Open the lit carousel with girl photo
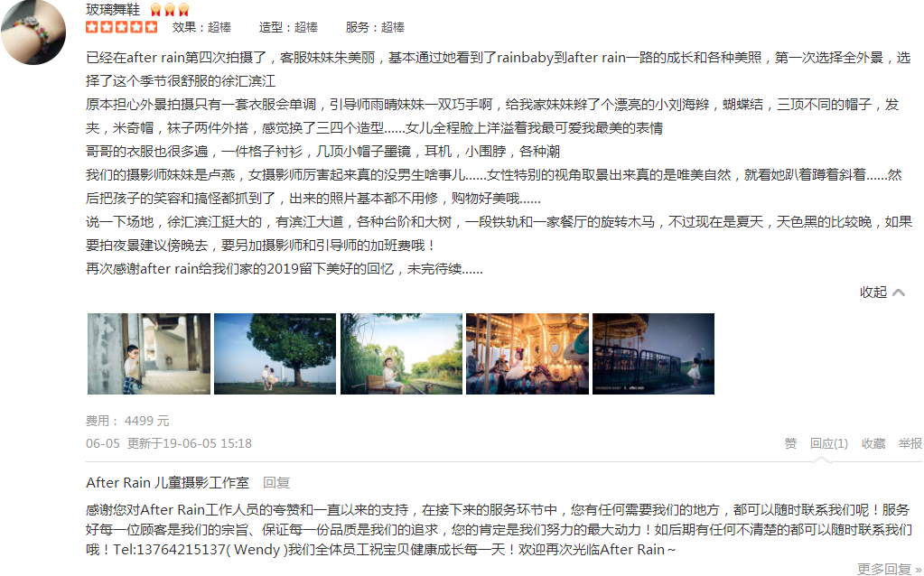924x576 pixels. click(x=527, y=354)
